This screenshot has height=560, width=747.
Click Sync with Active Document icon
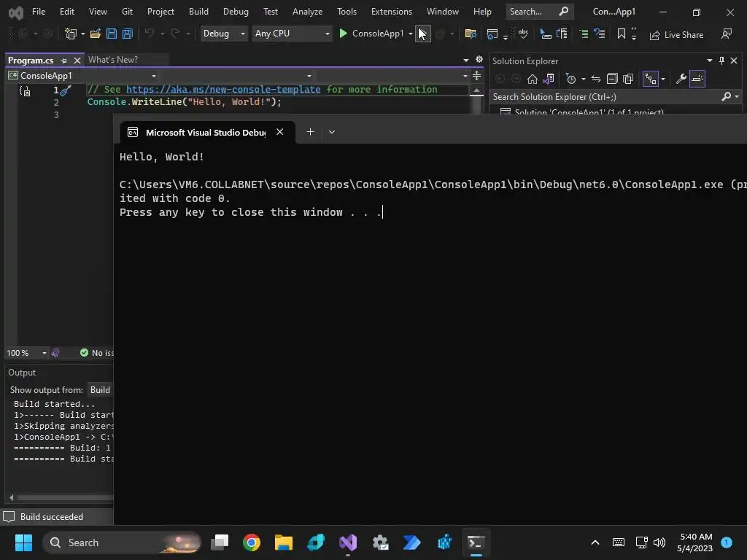(x=595, y=79)
